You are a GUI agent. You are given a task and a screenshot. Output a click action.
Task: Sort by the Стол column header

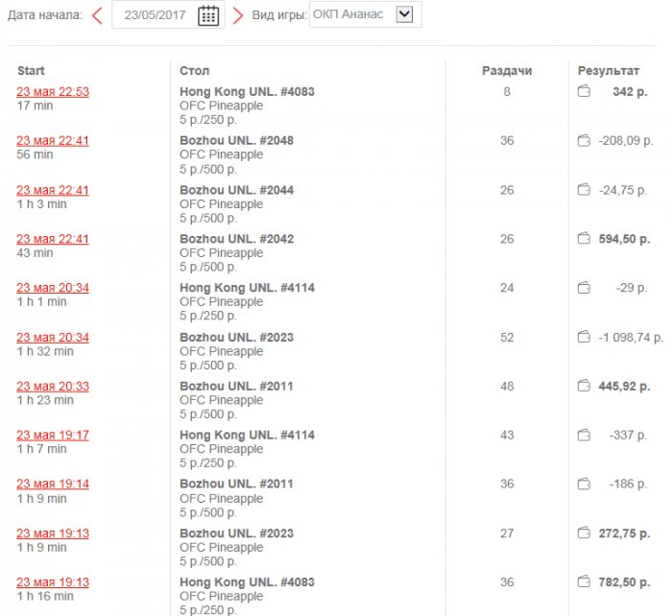194,71
